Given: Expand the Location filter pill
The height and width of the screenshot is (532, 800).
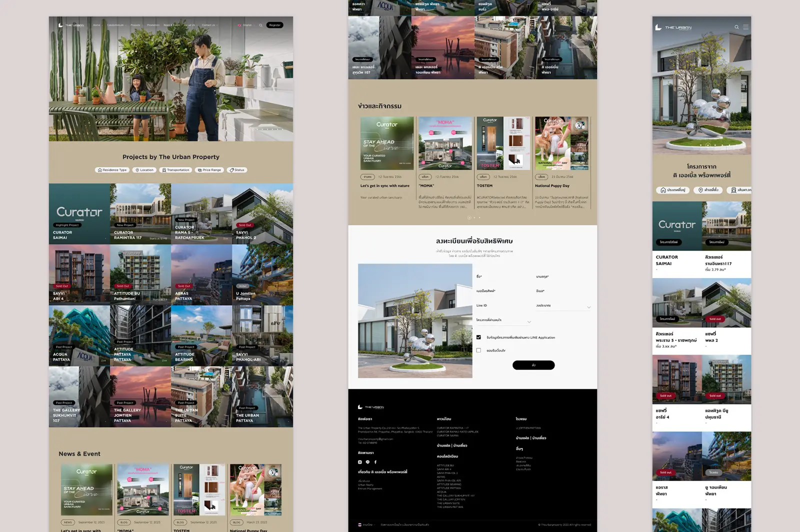Looking at the screenshot, I should click(144, 170).
